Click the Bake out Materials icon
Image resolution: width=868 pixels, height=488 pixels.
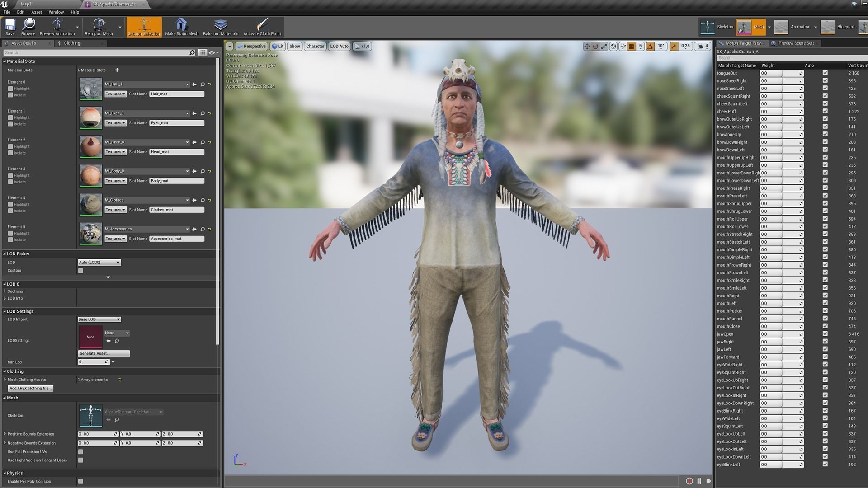pyautogui.click(x=220, y=27)
